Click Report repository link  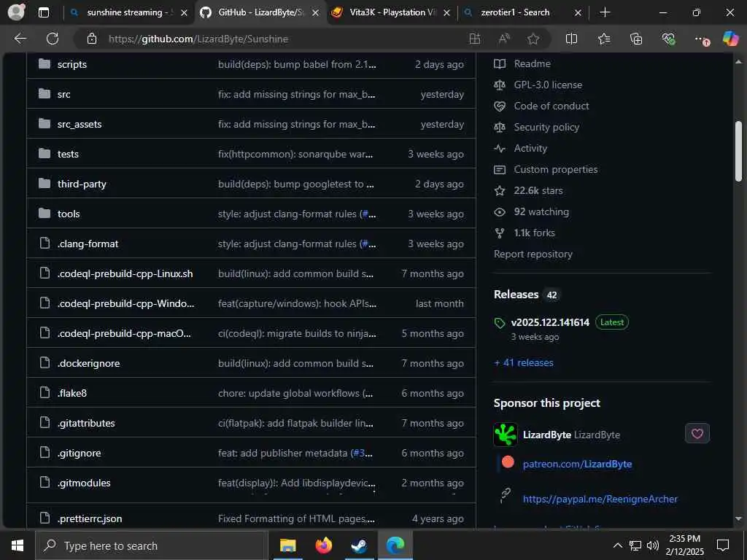533,254
